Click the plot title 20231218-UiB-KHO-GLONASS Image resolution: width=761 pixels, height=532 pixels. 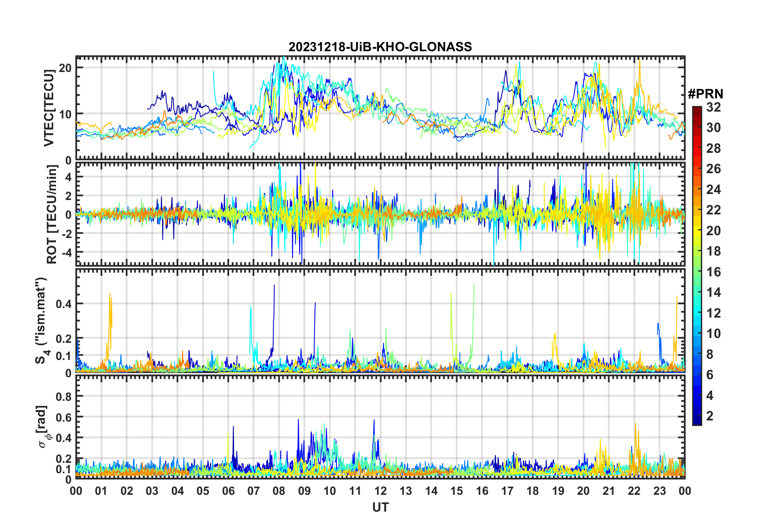coord(380,47)
